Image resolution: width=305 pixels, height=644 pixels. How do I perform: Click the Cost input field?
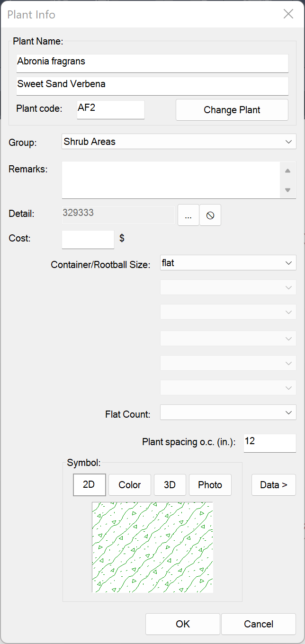coord(88,239)
